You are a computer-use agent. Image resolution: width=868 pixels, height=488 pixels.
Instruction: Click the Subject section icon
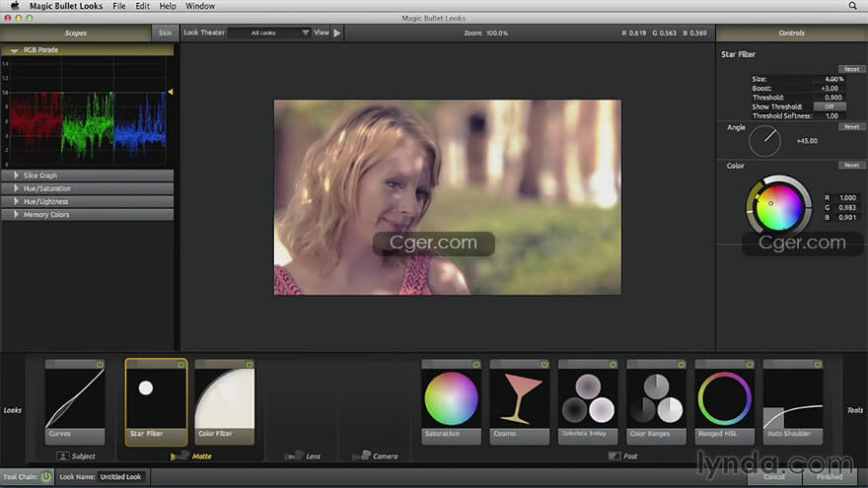[62, 455]
